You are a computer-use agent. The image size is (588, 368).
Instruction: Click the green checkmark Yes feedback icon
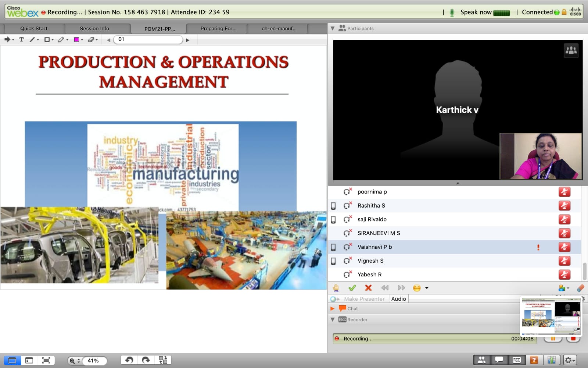[x=352, y=288]
